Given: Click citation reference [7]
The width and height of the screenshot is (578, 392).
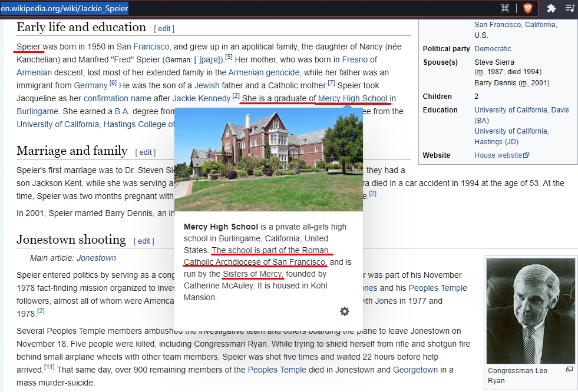Looking at the screenshot, I should [331, 83].
